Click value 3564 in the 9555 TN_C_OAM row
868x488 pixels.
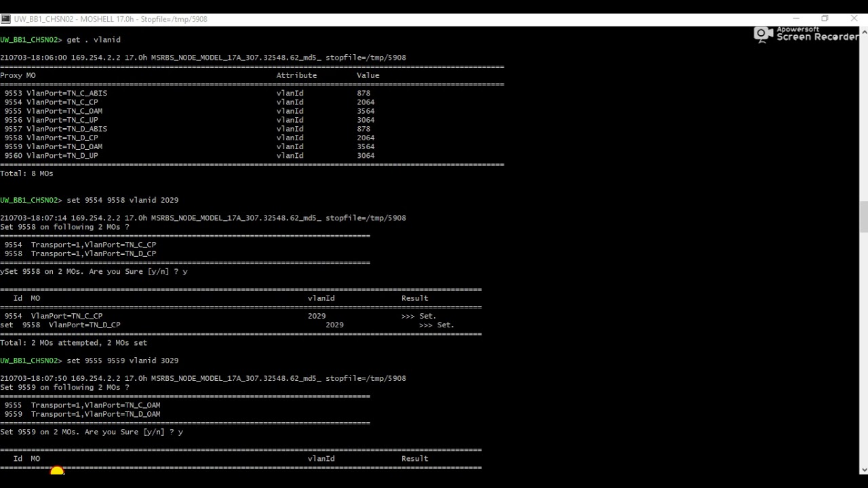coord(366,111)
